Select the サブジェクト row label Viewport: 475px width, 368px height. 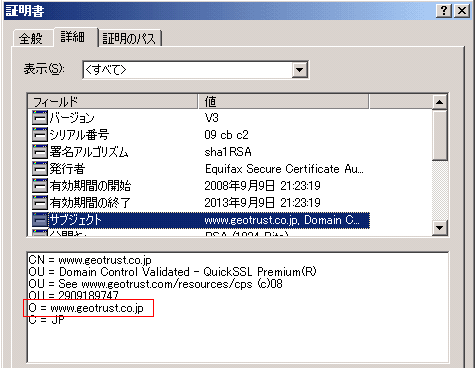click(76, 220)
